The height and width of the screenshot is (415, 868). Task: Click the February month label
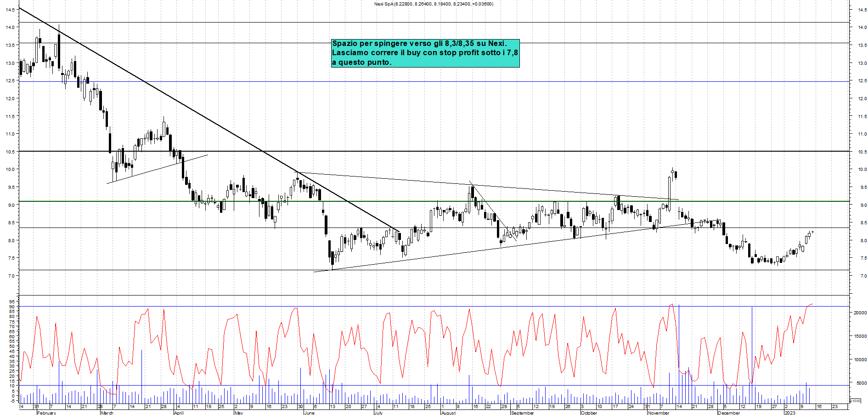46,413
